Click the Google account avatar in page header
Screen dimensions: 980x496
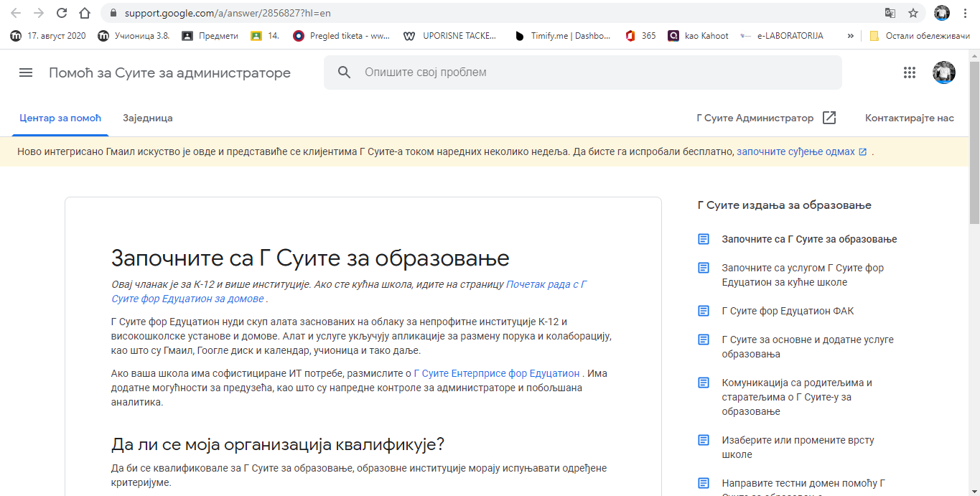(943, 72)
